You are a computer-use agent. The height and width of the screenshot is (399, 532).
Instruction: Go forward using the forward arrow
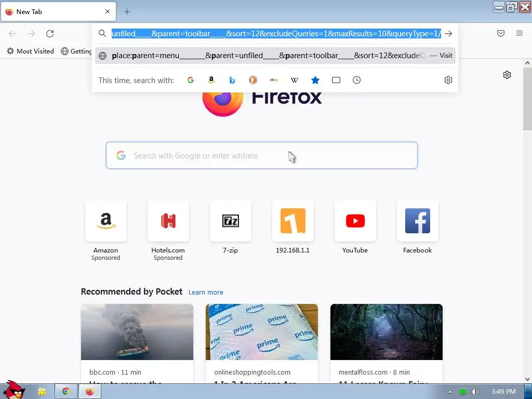point(31,34)
